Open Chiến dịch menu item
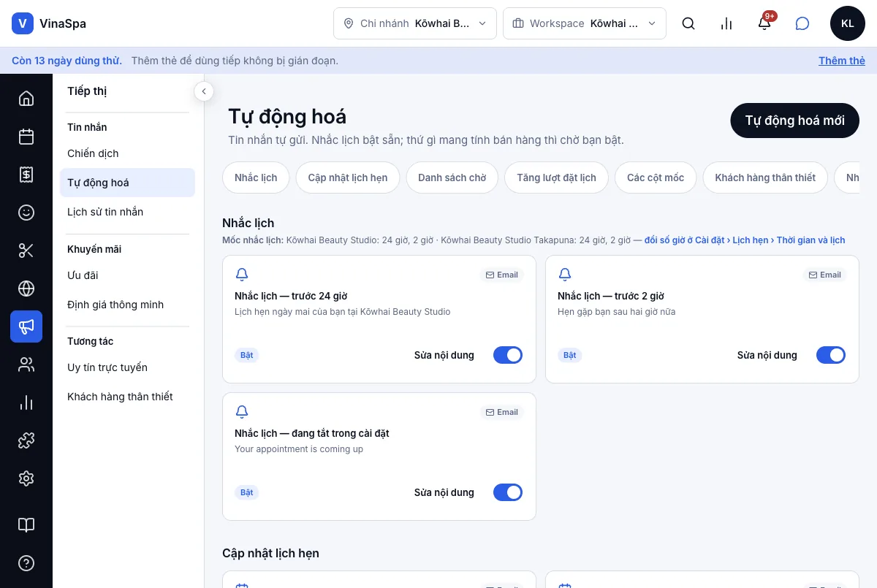877x588 pixels. [127, 153]
